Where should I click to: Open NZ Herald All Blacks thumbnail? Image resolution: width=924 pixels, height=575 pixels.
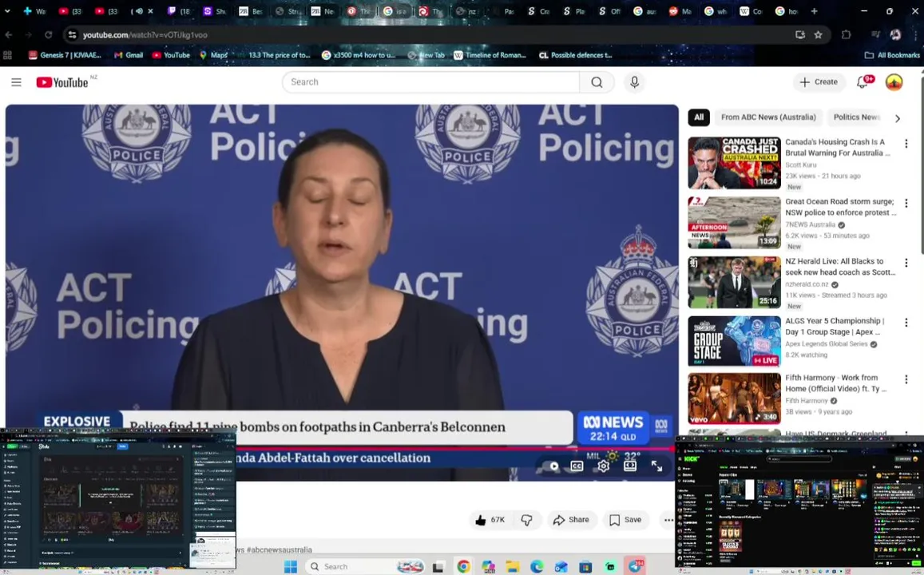[x=734, y=282]
